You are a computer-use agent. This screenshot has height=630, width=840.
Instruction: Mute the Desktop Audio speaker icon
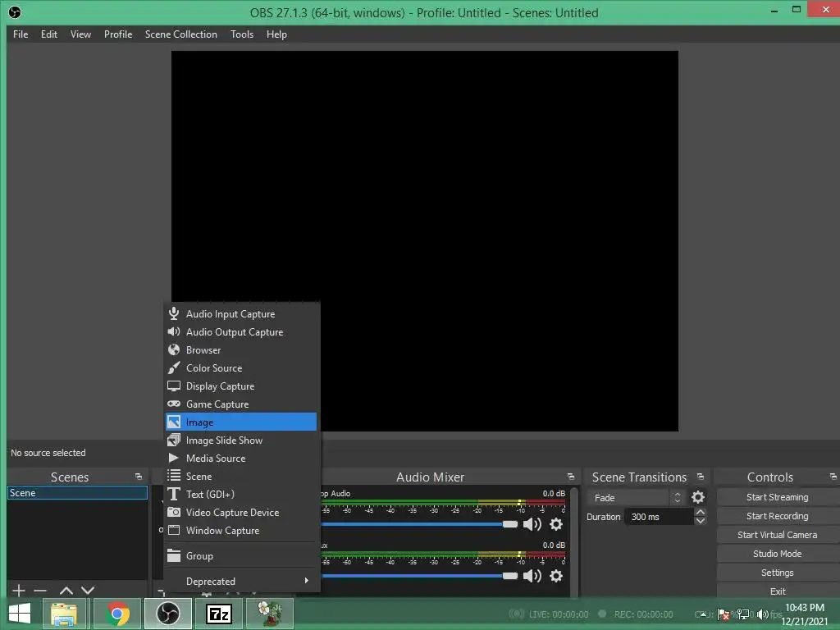click(x=532, y=524)
